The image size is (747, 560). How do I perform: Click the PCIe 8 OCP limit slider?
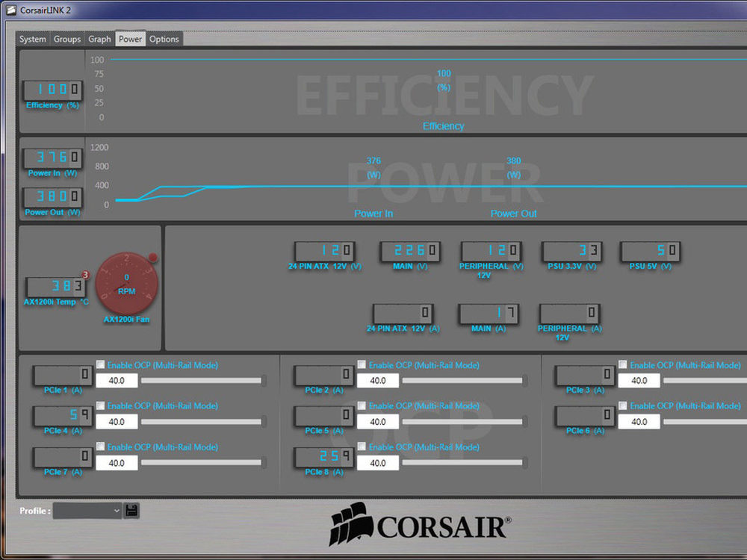click(465, 462)
